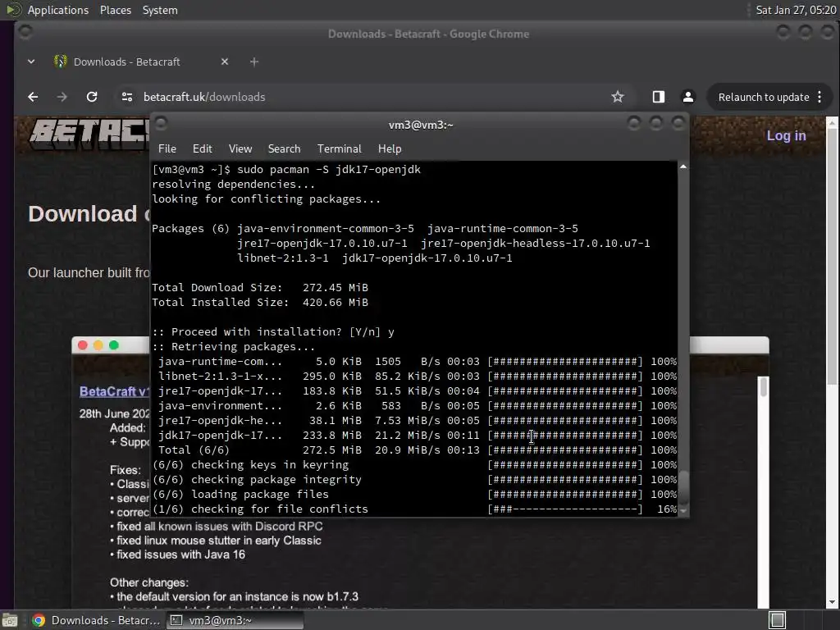Switch to vm3@vm3 terminal taskbar entry

[235, 620]
